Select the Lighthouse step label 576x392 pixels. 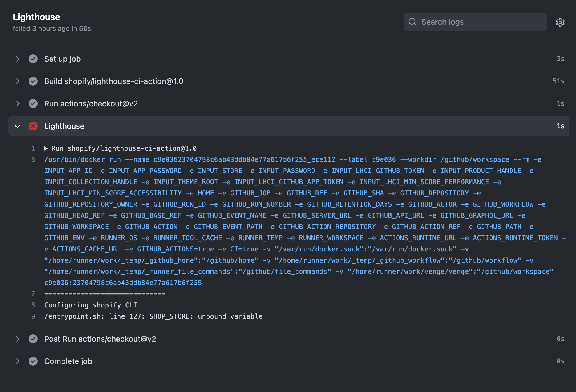(64, 126)
